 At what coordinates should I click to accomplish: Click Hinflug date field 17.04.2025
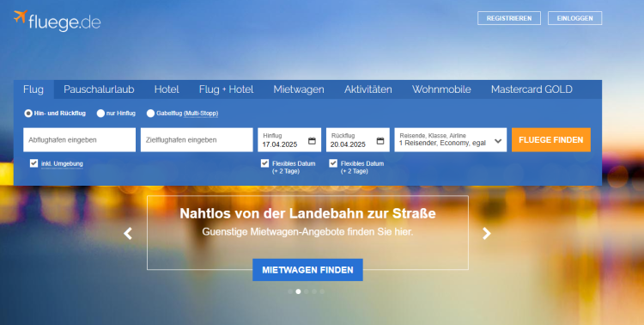coord(289,140)
